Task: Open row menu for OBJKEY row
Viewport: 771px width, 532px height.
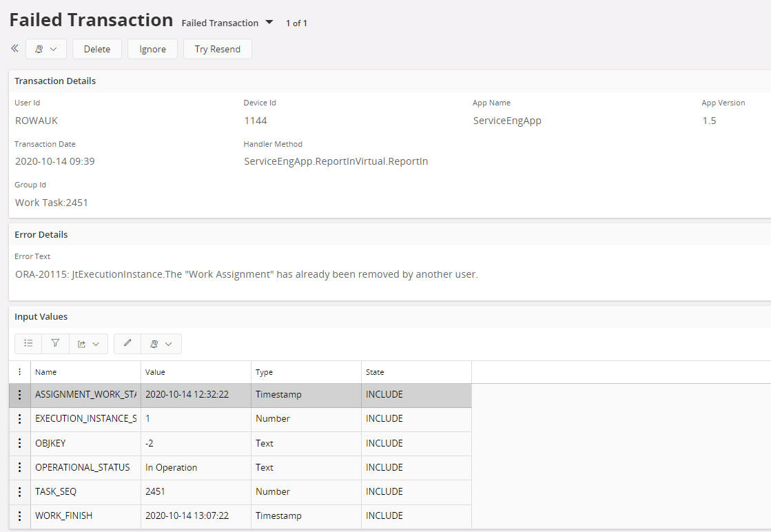Action: click(x=19, y=443)
